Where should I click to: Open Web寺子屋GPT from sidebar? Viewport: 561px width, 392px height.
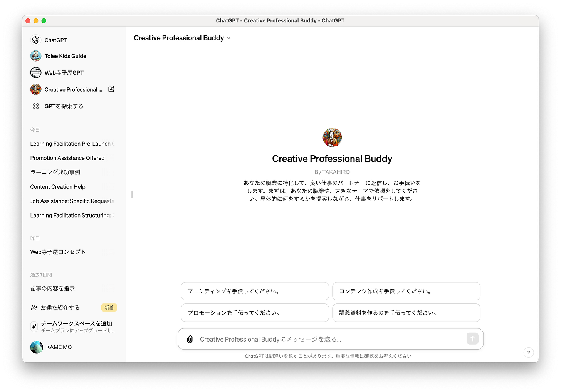(64, 73)
